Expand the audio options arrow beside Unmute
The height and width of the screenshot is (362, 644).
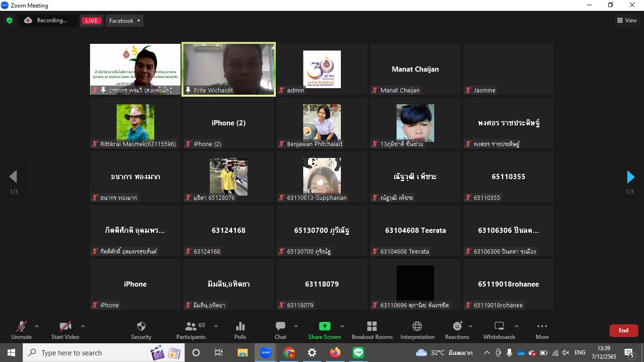[x=37, y=326]
